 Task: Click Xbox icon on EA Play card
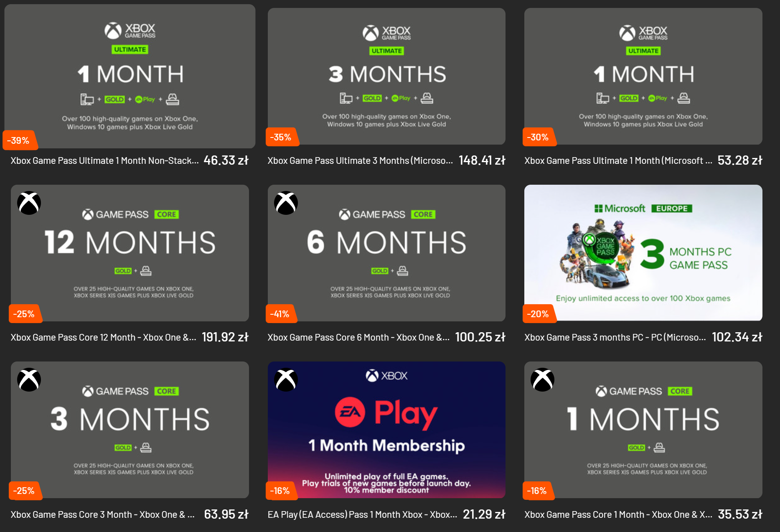(286, 380)
